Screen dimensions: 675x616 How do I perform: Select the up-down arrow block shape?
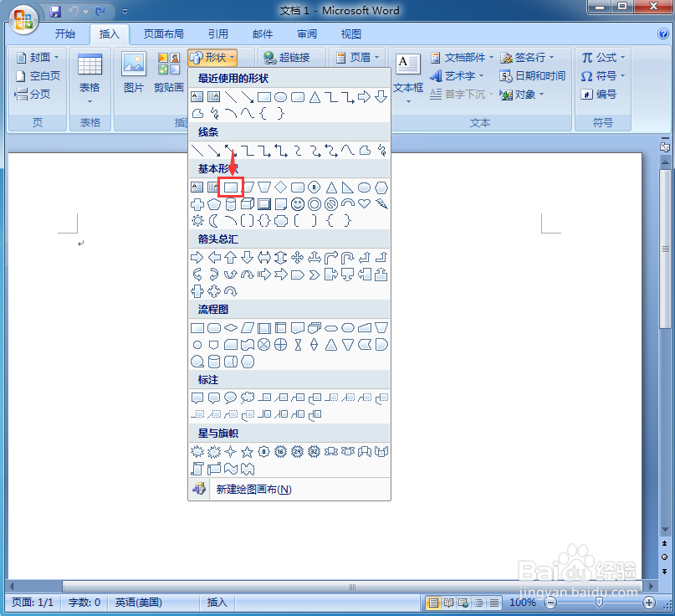click(281, 258)
